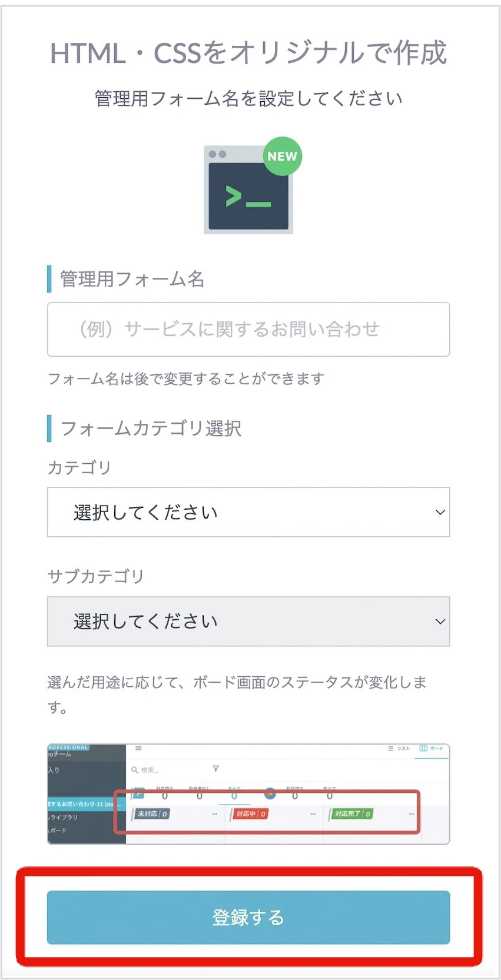Click the green 対応完了 status label

pos(352,813)
